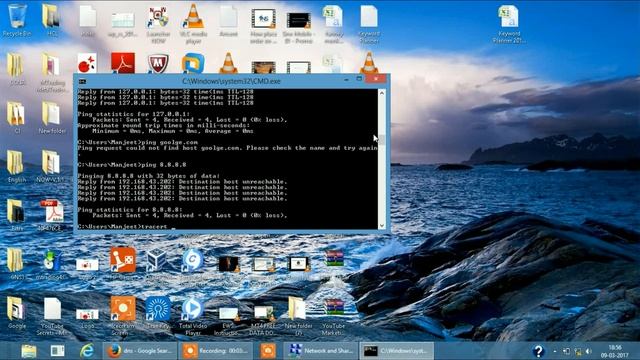Launch the Icecream Screen Recorder shortcut
640x360 pixels.
coord(122,315)
